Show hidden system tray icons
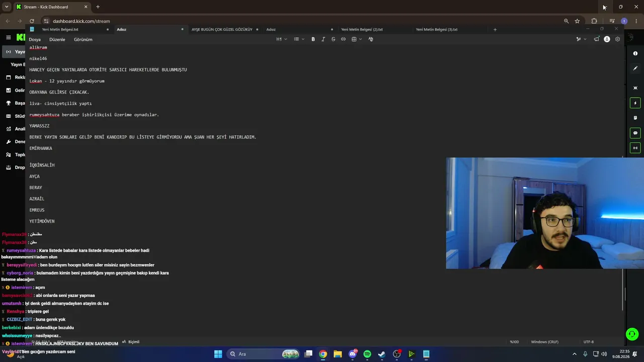644x362 pixels. point(575,354)
